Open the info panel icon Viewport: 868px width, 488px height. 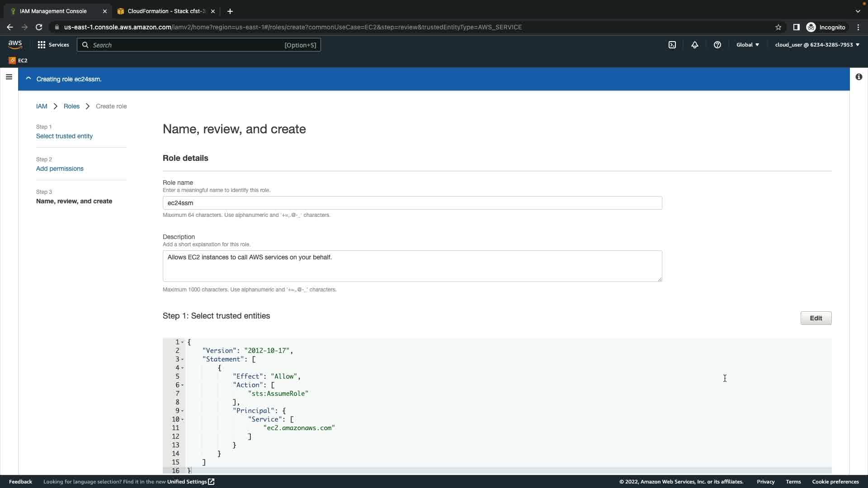point(859,77)
